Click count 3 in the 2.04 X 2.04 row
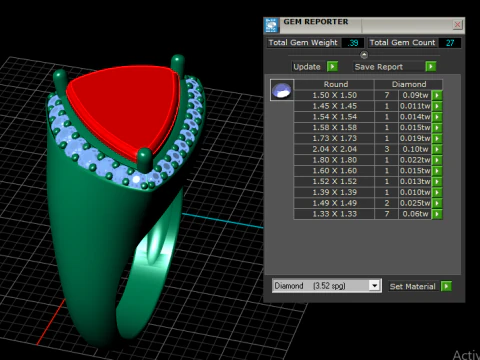This screenshot has width=480, height=360. tap(387, 149)
